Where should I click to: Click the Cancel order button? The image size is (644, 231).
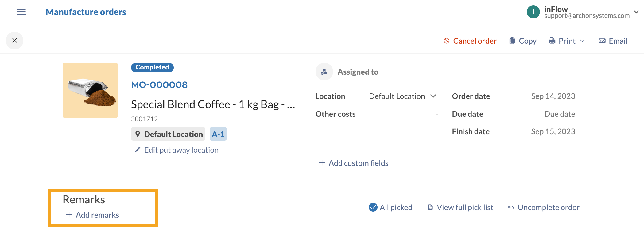coord(470,41)
